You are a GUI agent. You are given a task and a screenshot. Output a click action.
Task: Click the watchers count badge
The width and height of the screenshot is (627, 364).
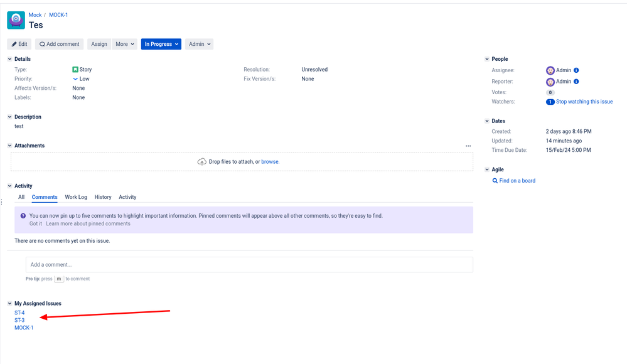coord(550,102)
